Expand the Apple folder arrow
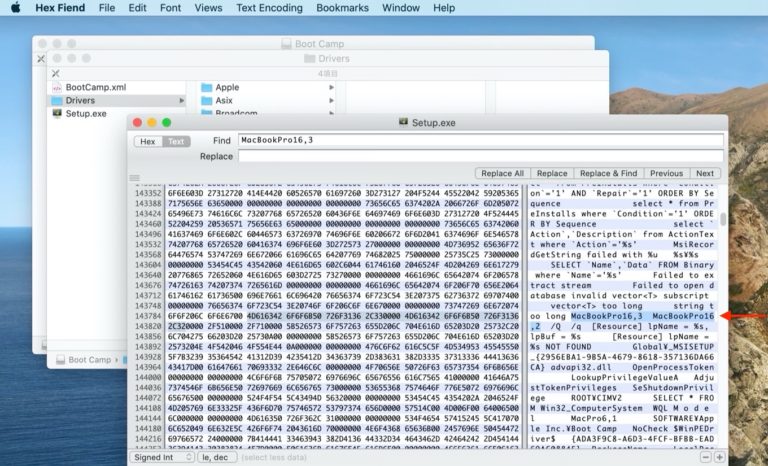 coord(332,87)
